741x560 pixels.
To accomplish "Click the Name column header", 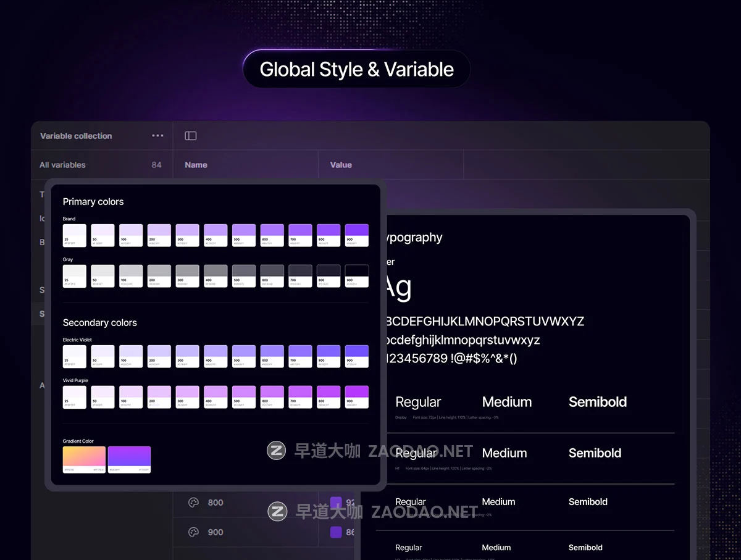I will [196, 165].
